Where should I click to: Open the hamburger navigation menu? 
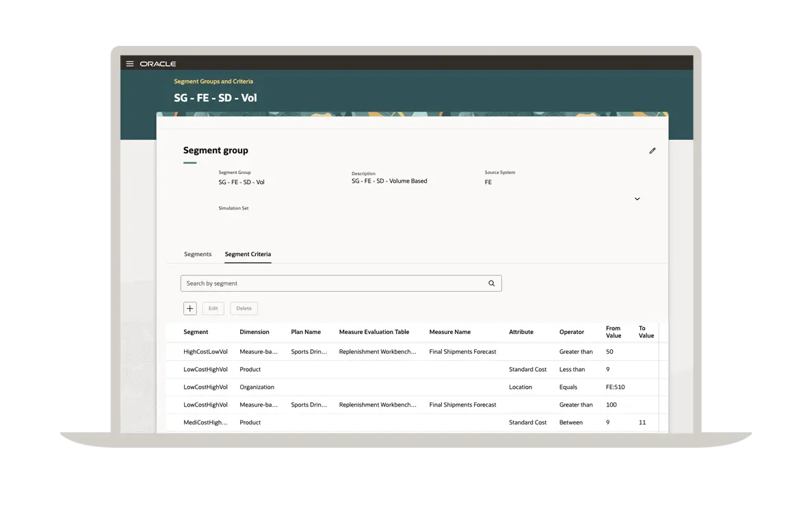130,64
